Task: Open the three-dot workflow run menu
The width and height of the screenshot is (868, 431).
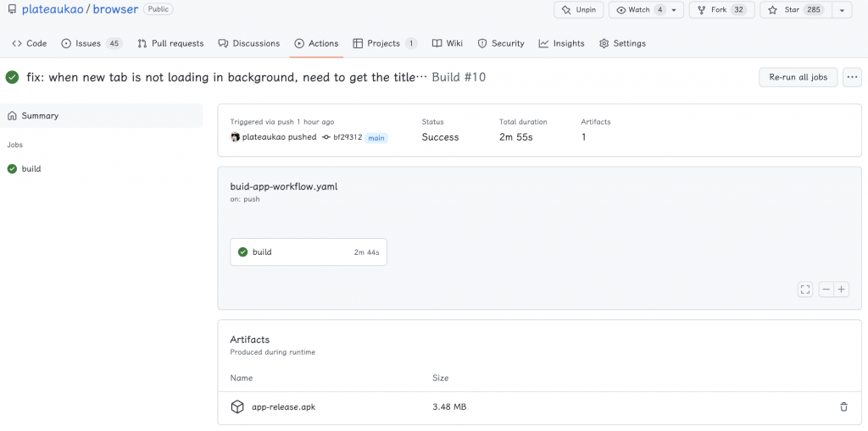Action: click(852, 77)
